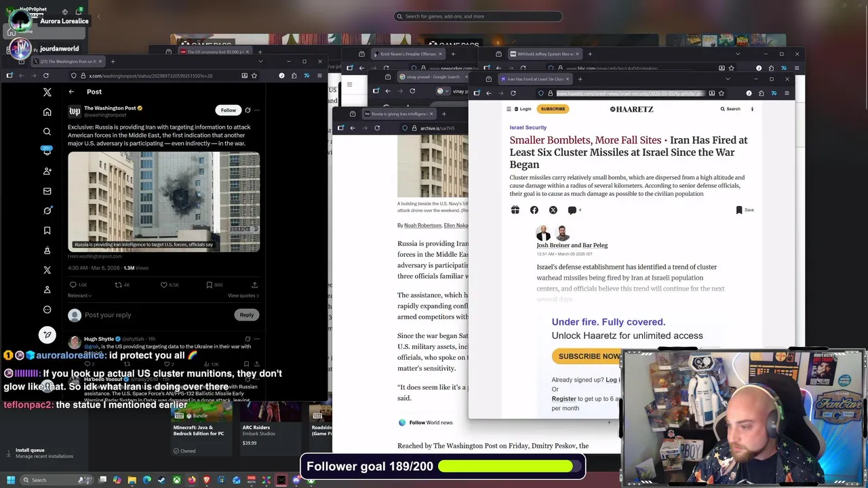
Task: Click Reply button under the post
Action: pos(246,314)
